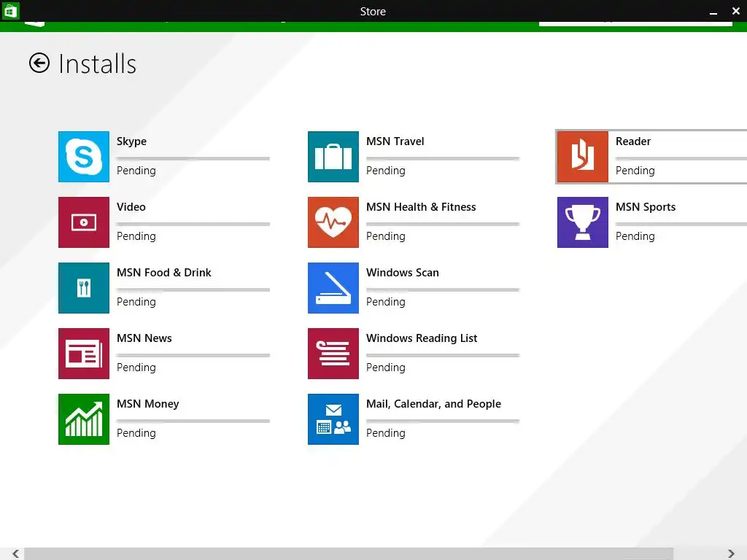Select the MSN Food & Drink title
Screen dimensions: 747x560
(164, 273)
